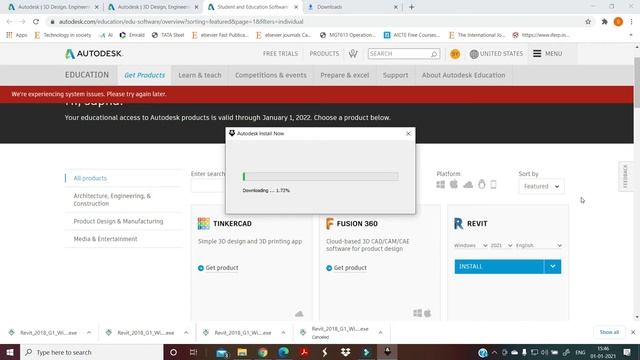Viewport: 640px width, 360px height.
Task: Open Adobe Acrobat from the taskbar
Action: (304, 352)
